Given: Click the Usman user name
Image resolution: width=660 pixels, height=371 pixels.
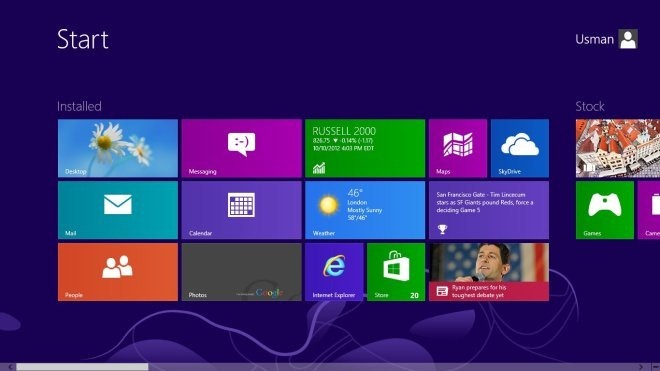Looking at the screenshot, I should 594,40.
